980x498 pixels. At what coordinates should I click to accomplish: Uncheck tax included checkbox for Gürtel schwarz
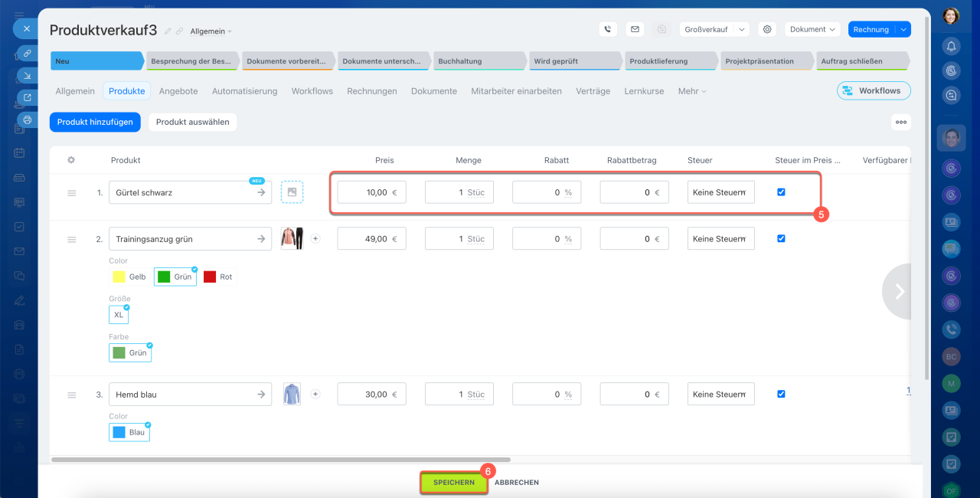[781, 192]
